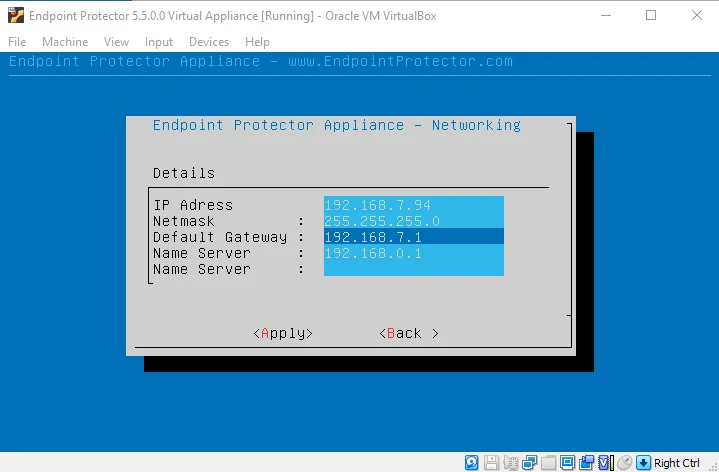Click the audio microphone status icon
This screenshot has width=719, height=472.
(x=511, y=463)
